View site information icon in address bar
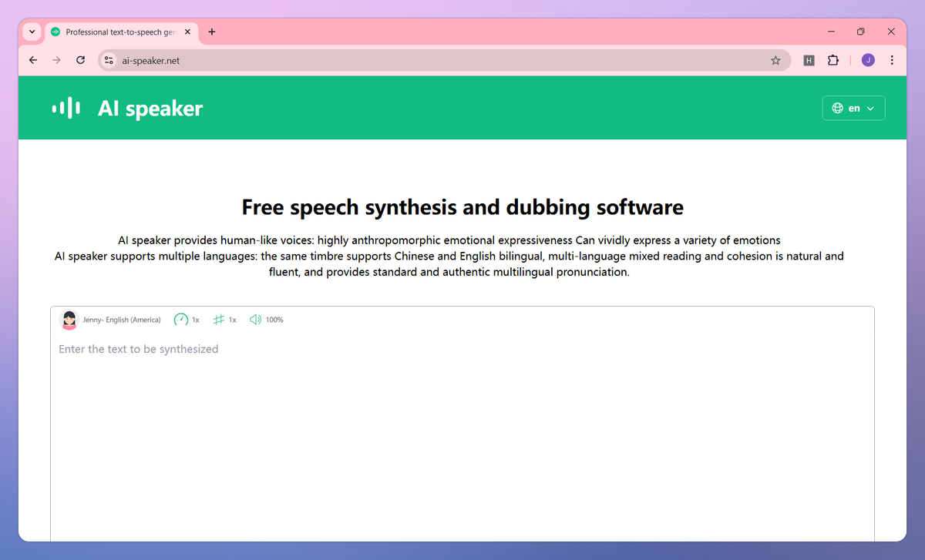This screenshot has width=925, height=560. pyautogui.click(x=109, y=60)
